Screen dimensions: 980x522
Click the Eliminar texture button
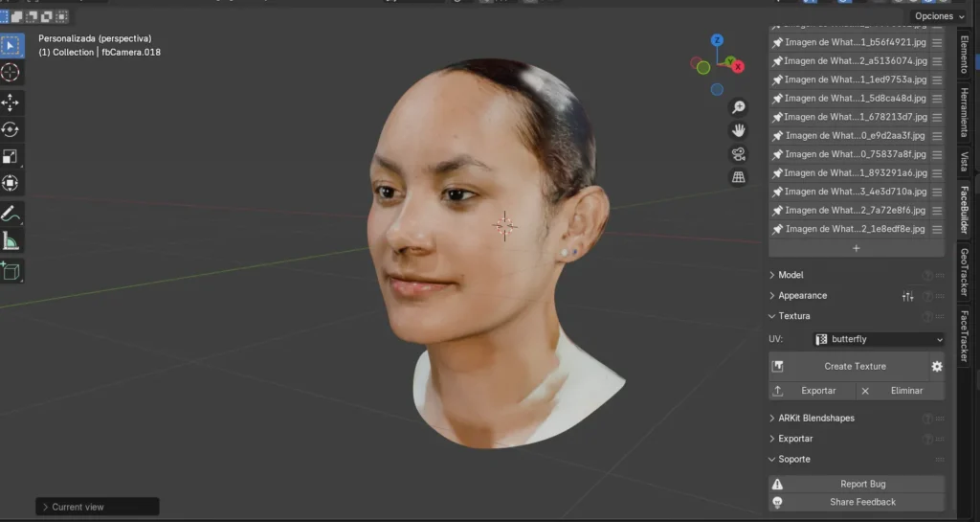tap(901, 391)
